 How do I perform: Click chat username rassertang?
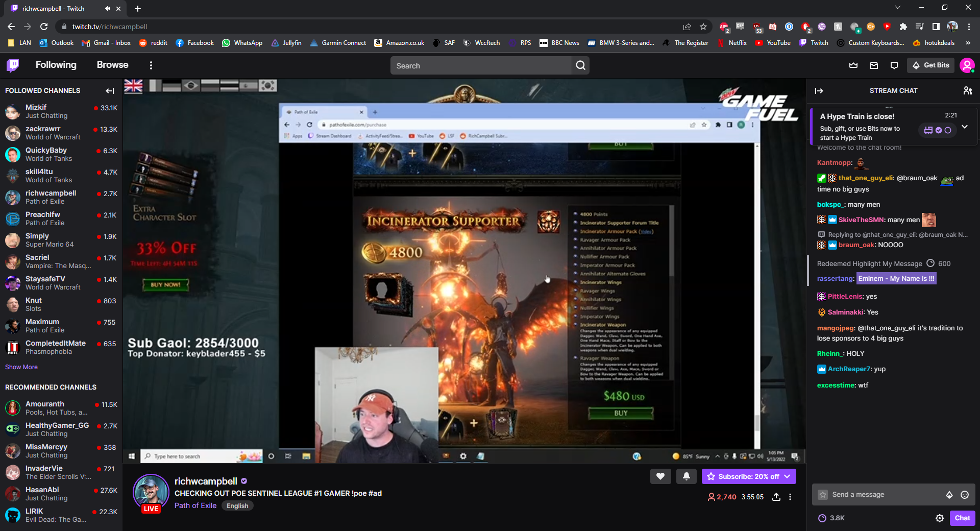click(x=835, y=279)
